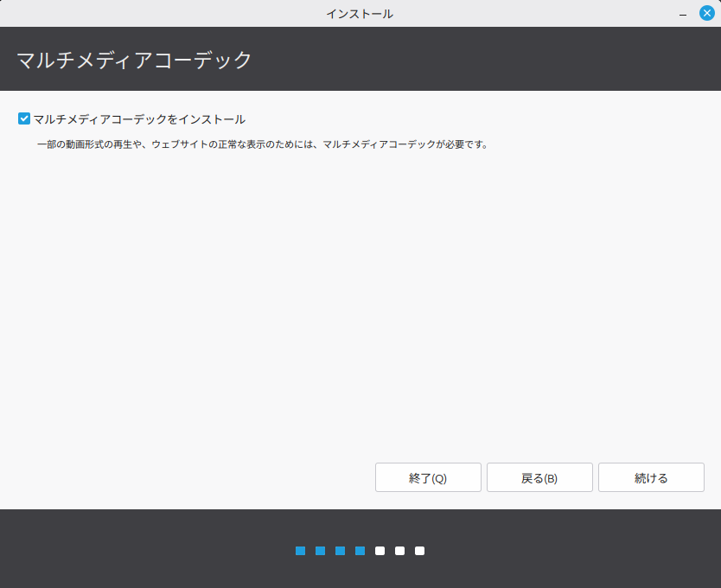721x588 pixels.
Task: Click the インストール window title text
Action: [360, 14]
